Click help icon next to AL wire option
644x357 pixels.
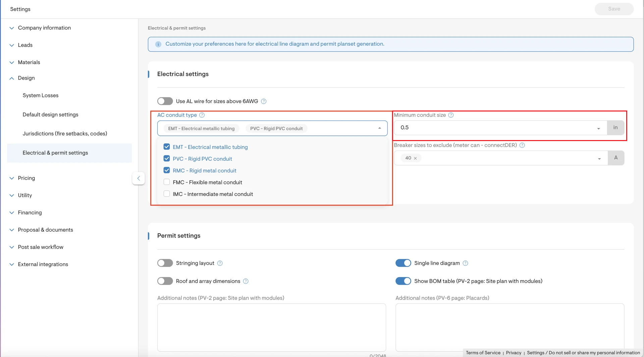pos(264,101)
